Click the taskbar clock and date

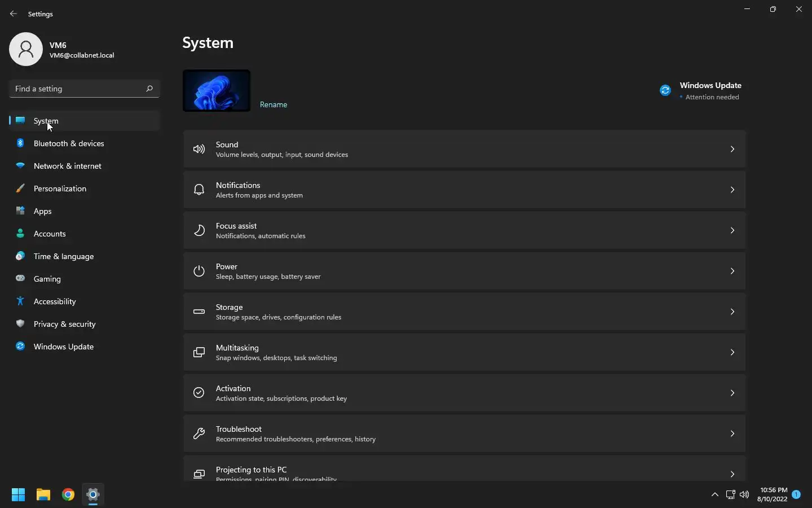tap(773, 494)
